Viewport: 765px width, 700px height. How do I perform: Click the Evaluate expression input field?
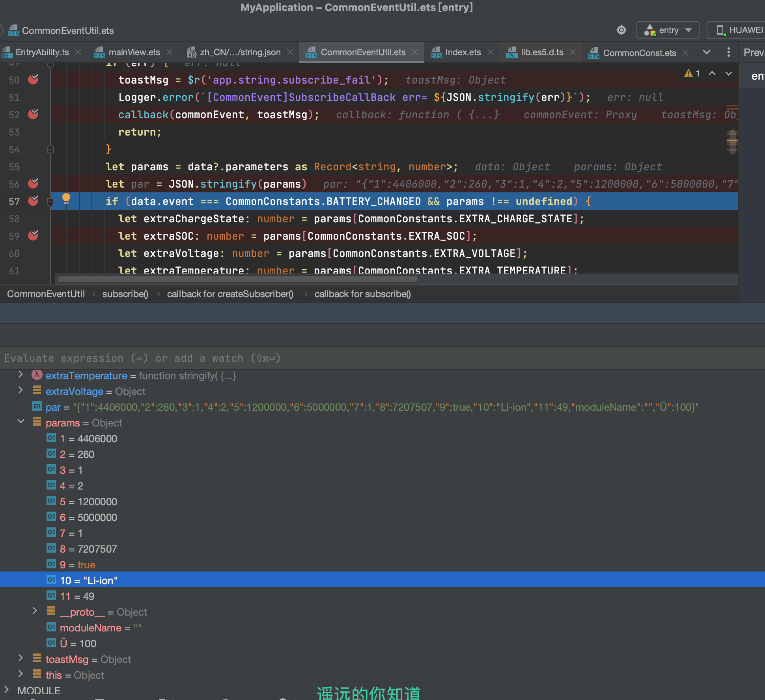coord(382,358)
